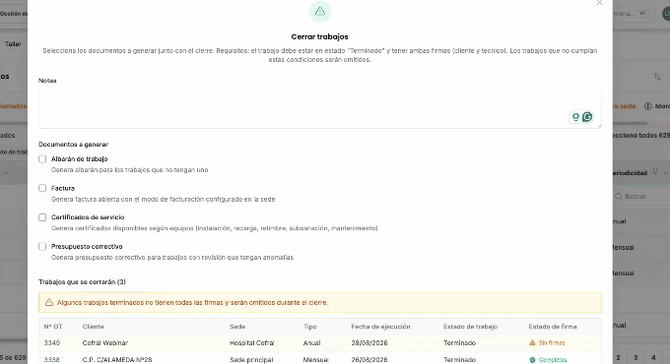The image size is (670, 364).
Task: Click the missing signatures warning banner text
Action: pyautogui.click(x=192, y=302)
